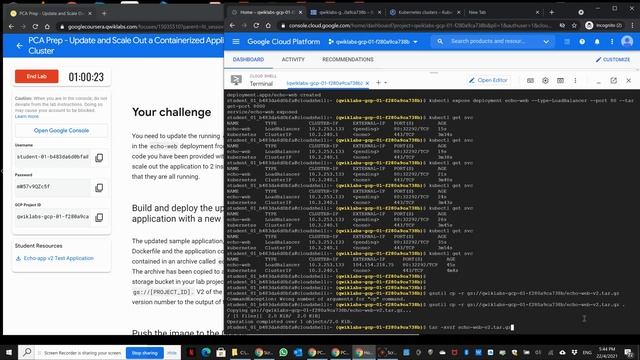640x360 pixels.
Task: Click the Open Editor button
Action: 488,80
